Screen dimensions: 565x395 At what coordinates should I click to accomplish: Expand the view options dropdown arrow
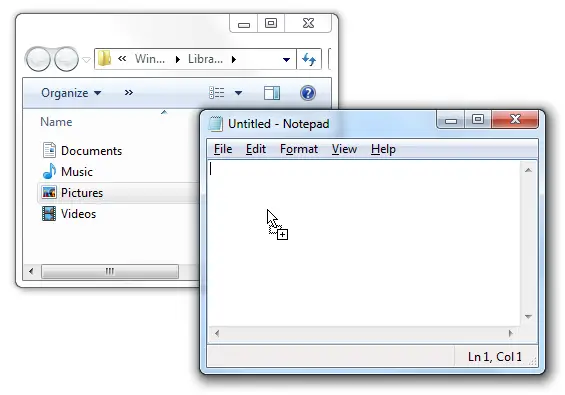click(x=238, y=93)
